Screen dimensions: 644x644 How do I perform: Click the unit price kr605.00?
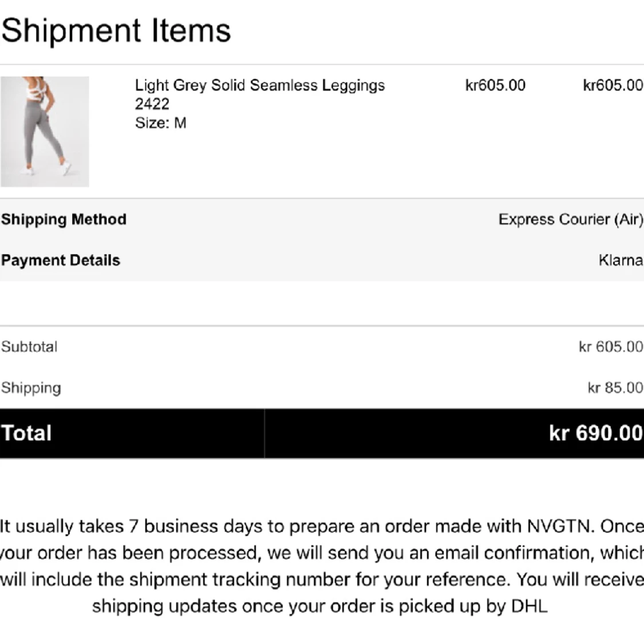(495, 85)
